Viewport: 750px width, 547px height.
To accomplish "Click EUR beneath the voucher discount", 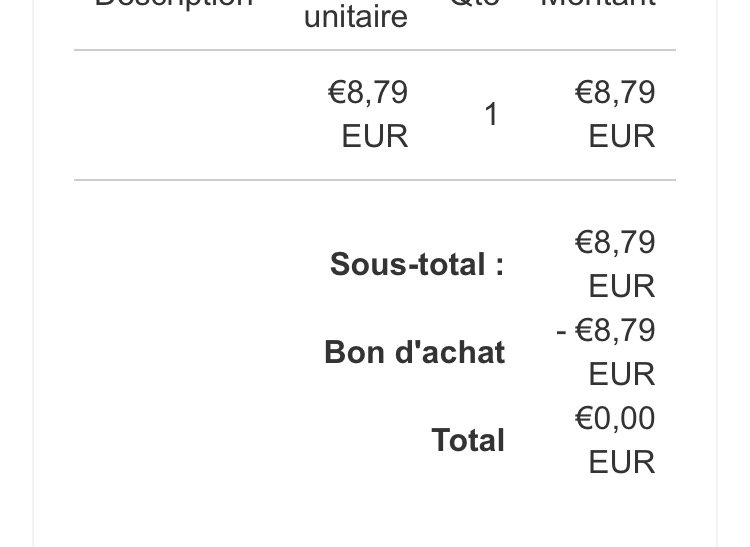I will 622,374.
